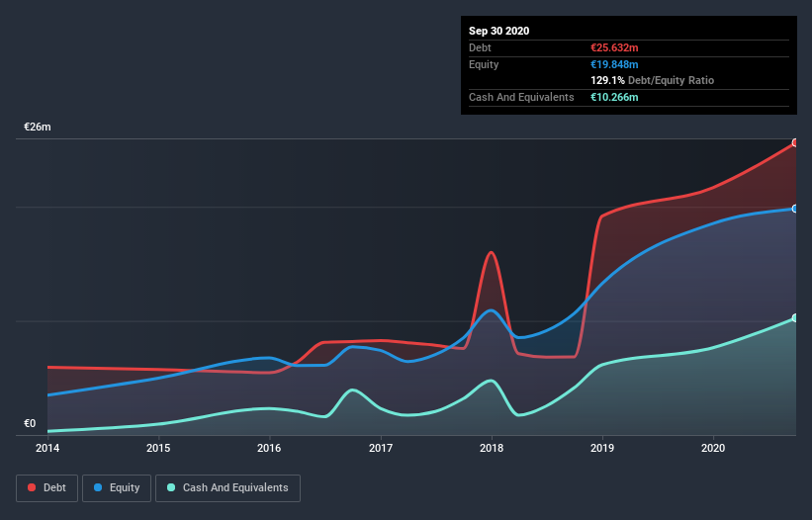This screenshot has height=520, width=812.
Task: Click the 2017 x-axis label
Action: click(x=381, y=448)
